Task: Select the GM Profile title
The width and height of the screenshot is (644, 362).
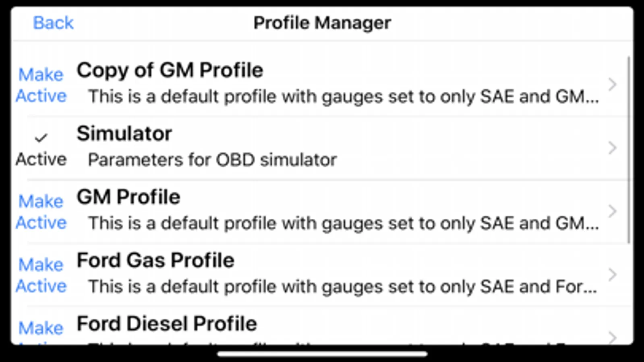Action: [128, 197]
